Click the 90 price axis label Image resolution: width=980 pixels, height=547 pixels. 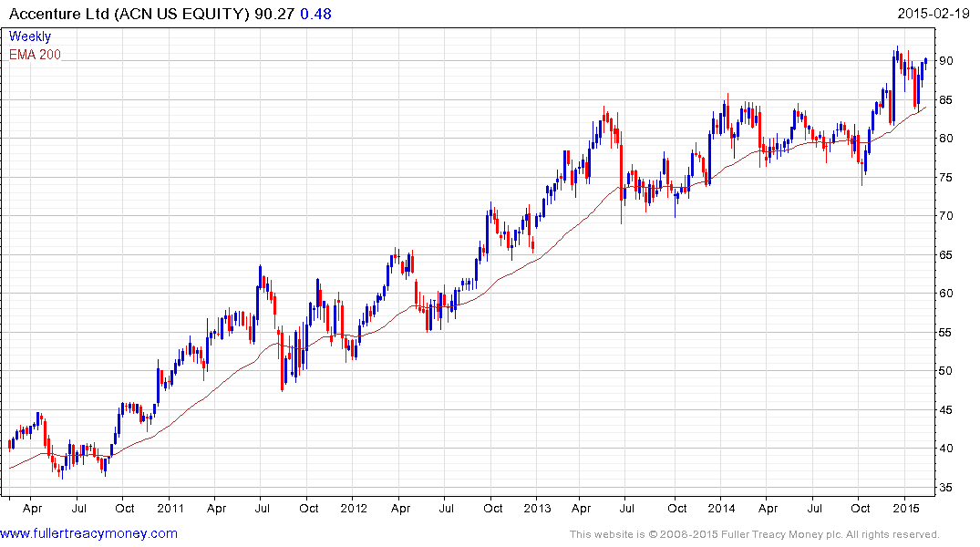click(946, 61)
